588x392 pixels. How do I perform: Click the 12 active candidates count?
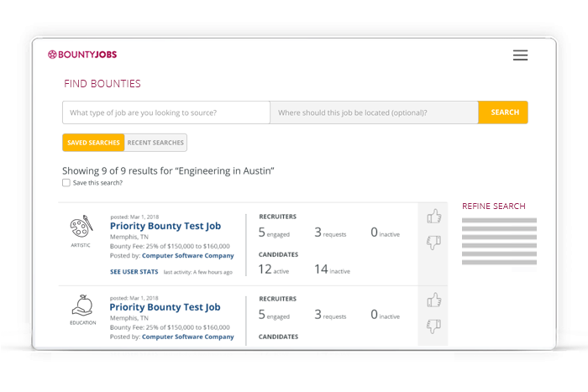click(273, 269)
